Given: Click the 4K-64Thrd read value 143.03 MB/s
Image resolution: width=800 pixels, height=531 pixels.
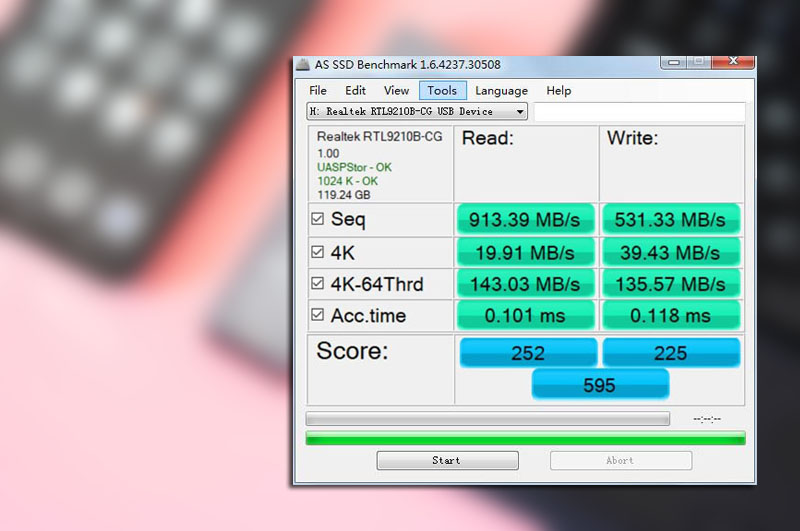Looking at the screenshot, I should (x=526, y=284).
